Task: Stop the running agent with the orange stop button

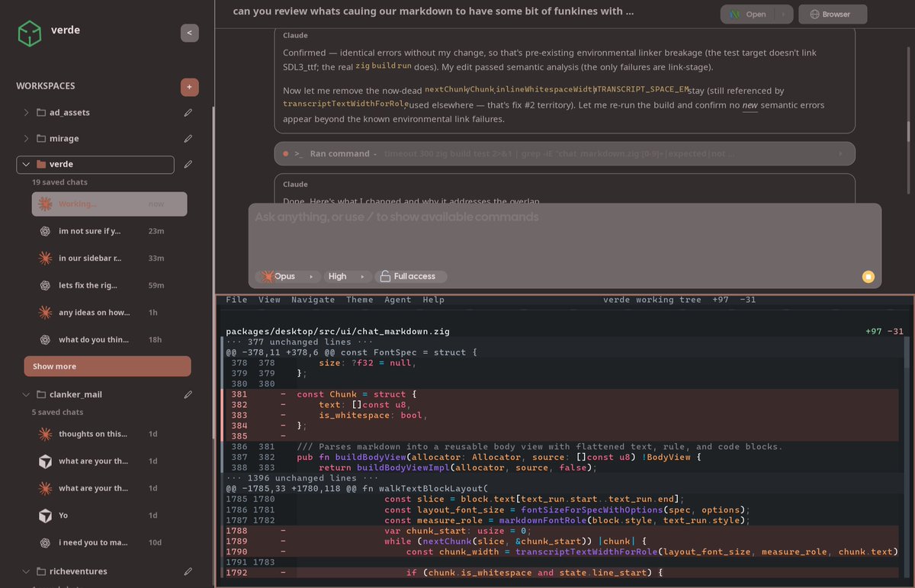Action: (868, 277)
